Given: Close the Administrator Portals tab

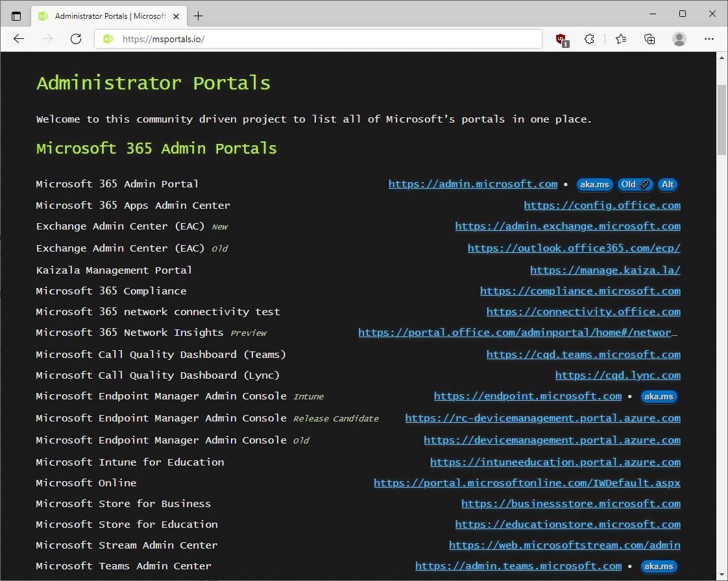Looking at the screenshot, I should pyautogui.click(x=176, y=16).
